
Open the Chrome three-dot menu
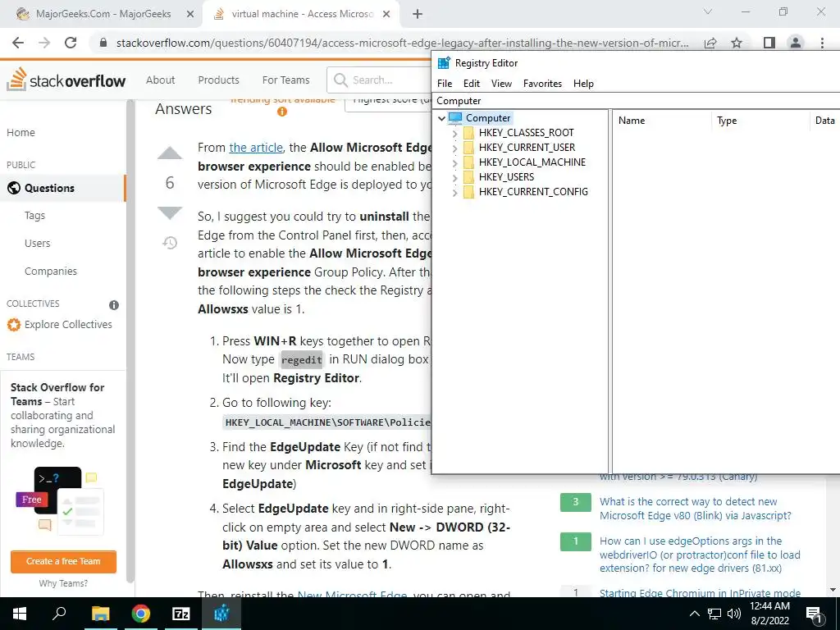coord(822,43)
